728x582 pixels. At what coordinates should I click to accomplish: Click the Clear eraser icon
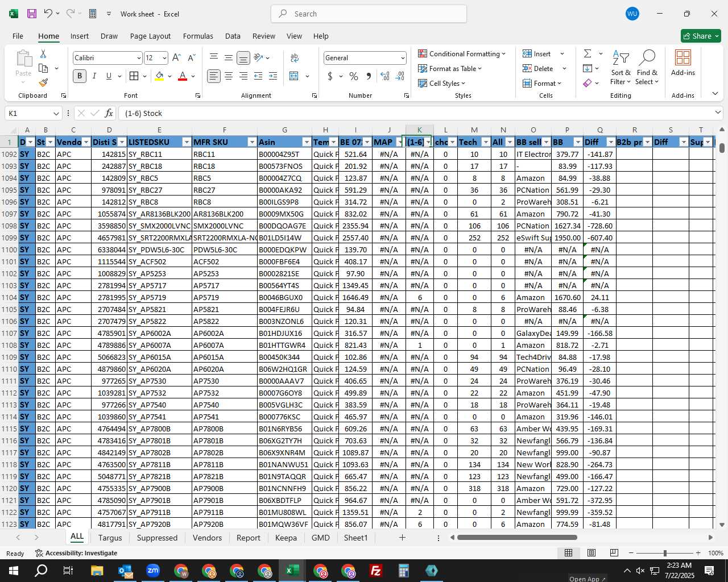click(x=588, y=83)
